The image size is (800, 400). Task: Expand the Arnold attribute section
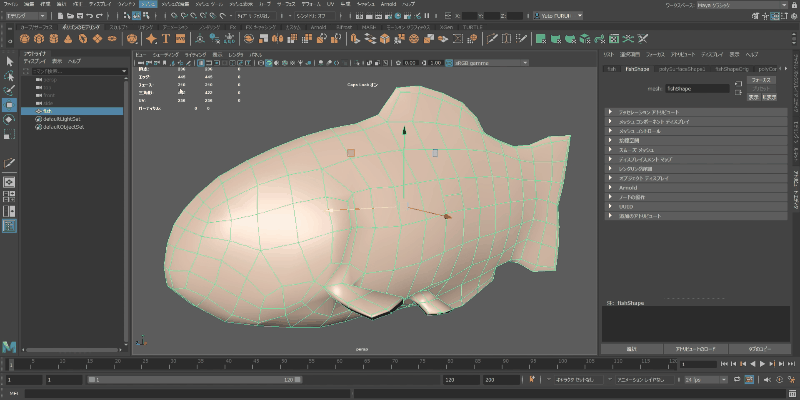coord(628,187)
